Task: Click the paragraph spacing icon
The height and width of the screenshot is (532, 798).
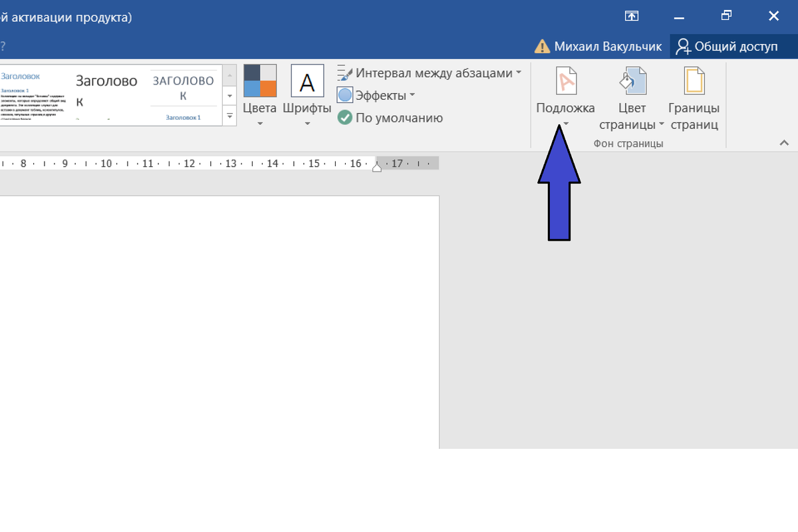Action: 344,73
